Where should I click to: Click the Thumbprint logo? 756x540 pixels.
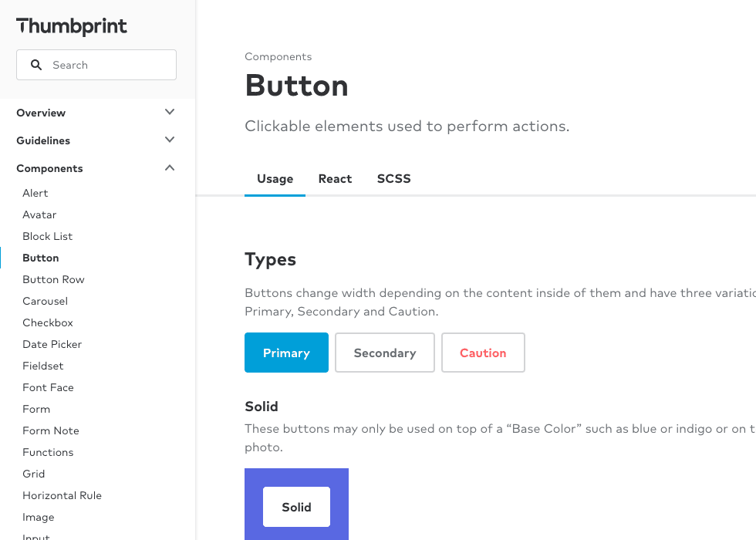tap(71, 25)
